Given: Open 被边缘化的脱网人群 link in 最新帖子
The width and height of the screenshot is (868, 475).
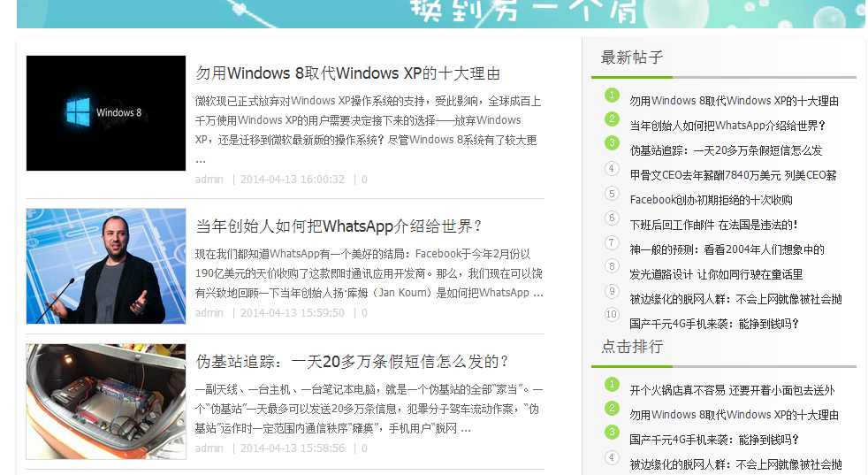Looking at the screenshot, I should 735,299.
